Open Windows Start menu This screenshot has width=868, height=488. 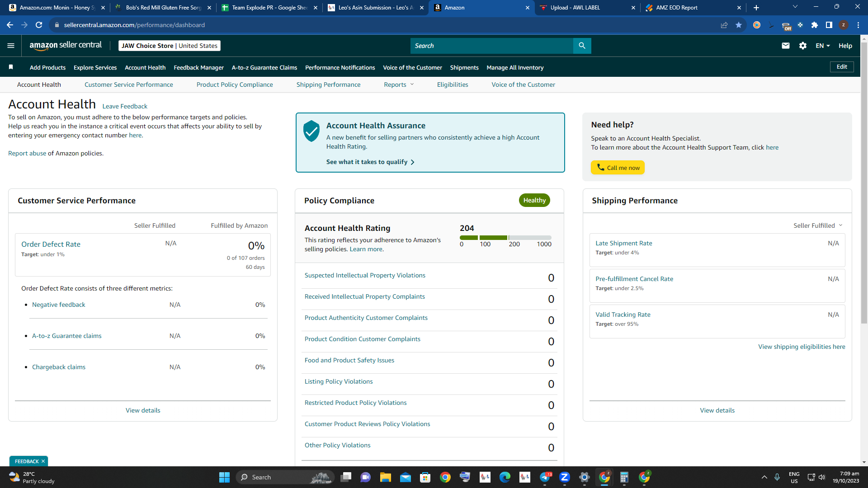click(x=224, y=477)
